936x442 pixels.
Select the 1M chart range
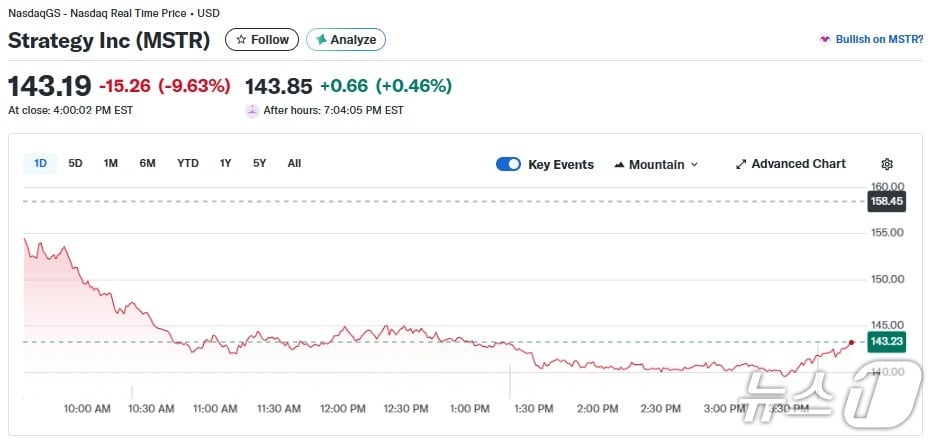(x=111, y=163)
